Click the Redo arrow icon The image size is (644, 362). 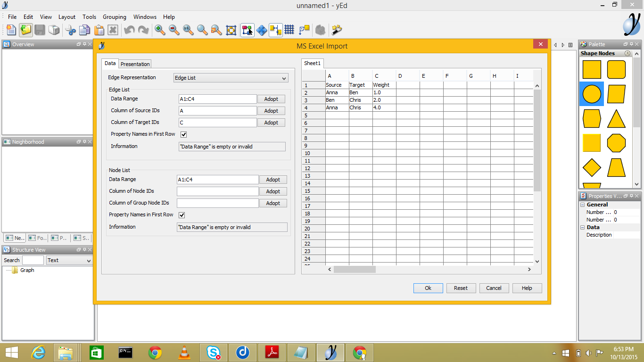143,30
